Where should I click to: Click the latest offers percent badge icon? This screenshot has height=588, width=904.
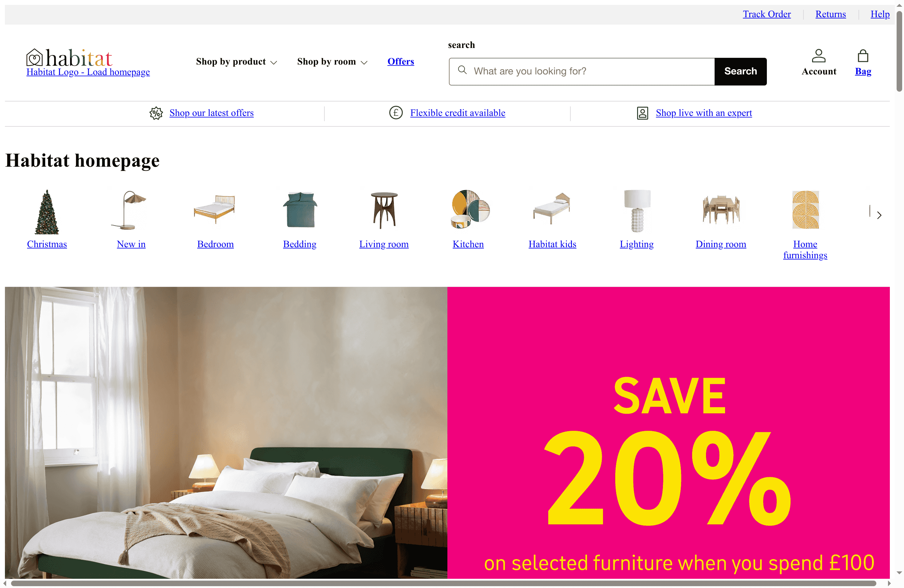coord(156,113)
